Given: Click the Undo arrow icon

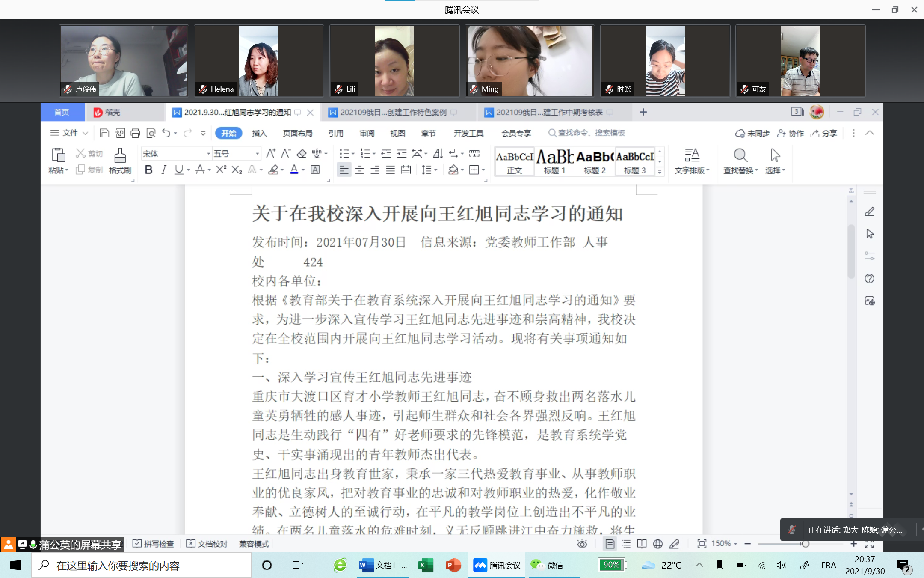Looking at the screenshot, I should click(x=167, y=133).
